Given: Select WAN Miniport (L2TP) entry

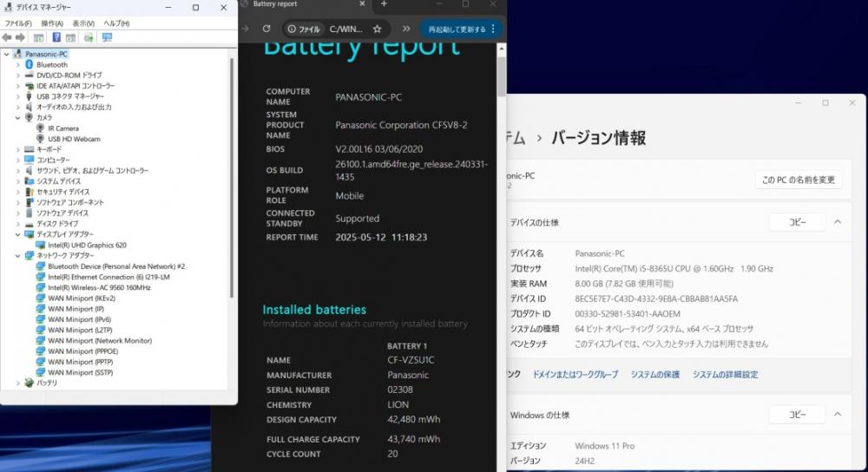Looking at the screenshot, I should 80,331.
